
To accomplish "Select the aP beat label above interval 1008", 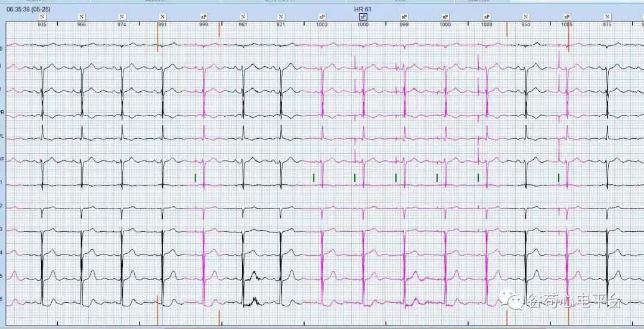I will (487, 17).
